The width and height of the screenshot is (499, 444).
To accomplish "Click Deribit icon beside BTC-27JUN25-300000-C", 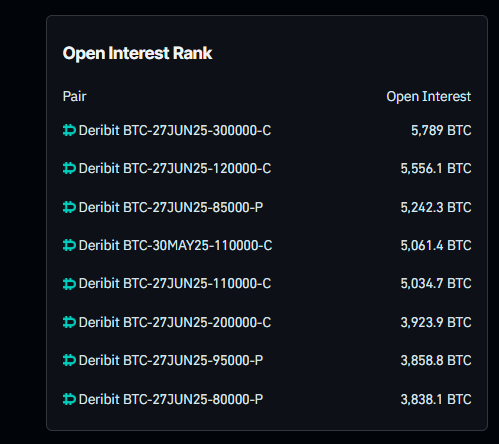I will pos(69,130).
